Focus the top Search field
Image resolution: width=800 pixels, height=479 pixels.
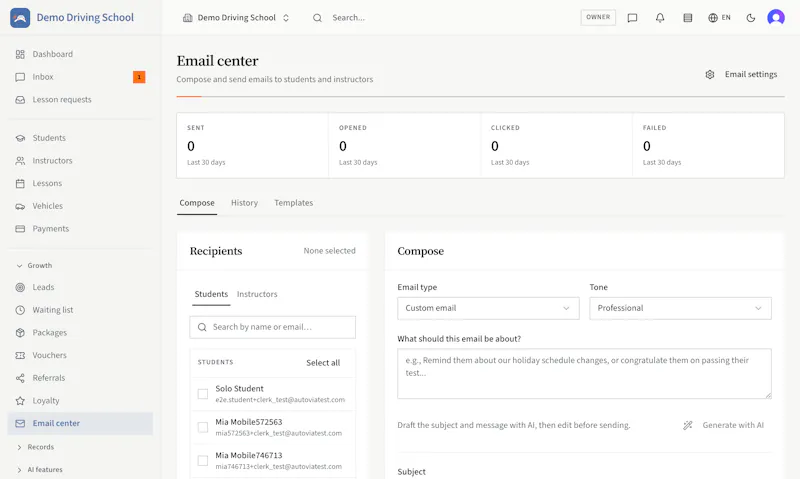348,18
